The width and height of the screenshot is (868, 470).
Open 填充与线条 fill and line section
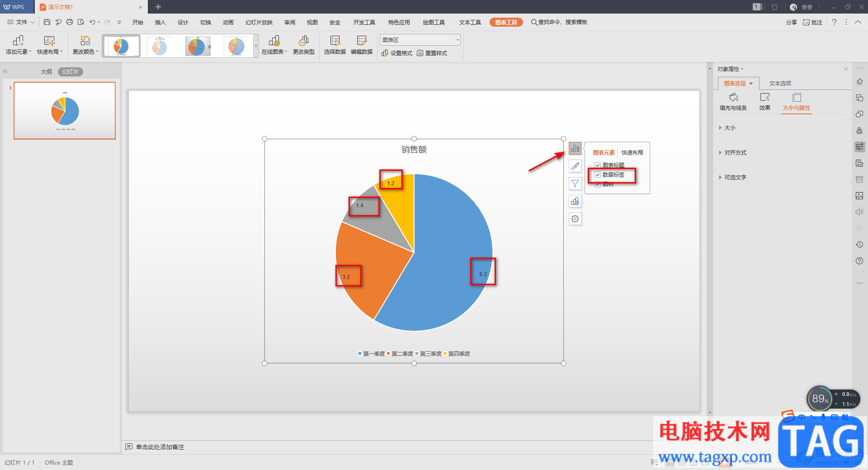[x=733, y=102]
